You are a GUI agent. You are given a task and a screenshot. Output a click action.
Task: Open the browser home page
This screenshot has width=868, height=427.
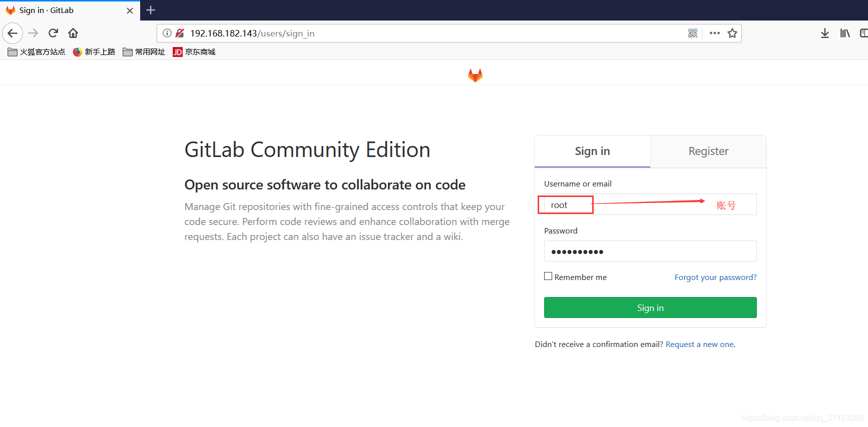tap(73, 33)
